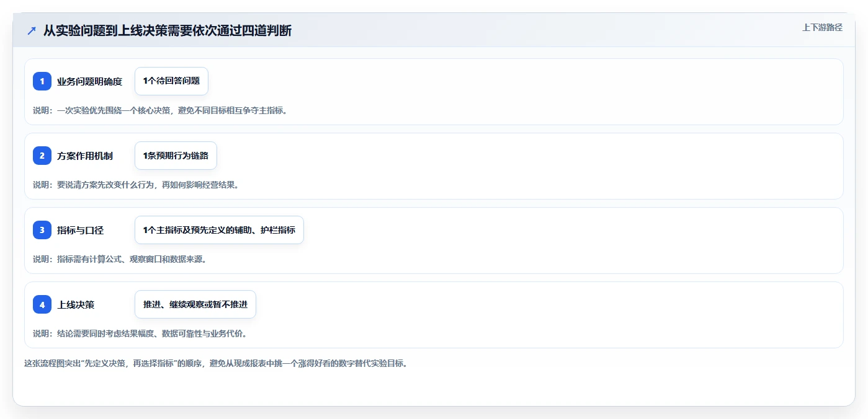Click the note 要说清方案先改变什么行为

click(x=136, y=185)
